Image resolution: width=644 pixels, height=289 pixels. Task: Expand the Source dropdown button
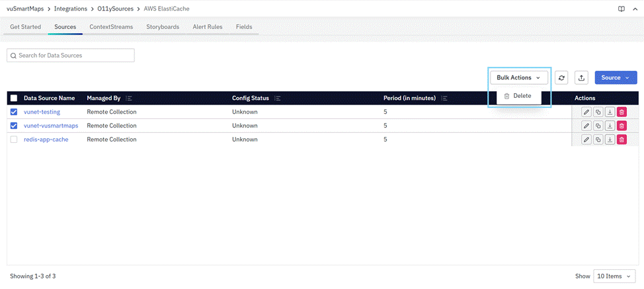point(615,77)
